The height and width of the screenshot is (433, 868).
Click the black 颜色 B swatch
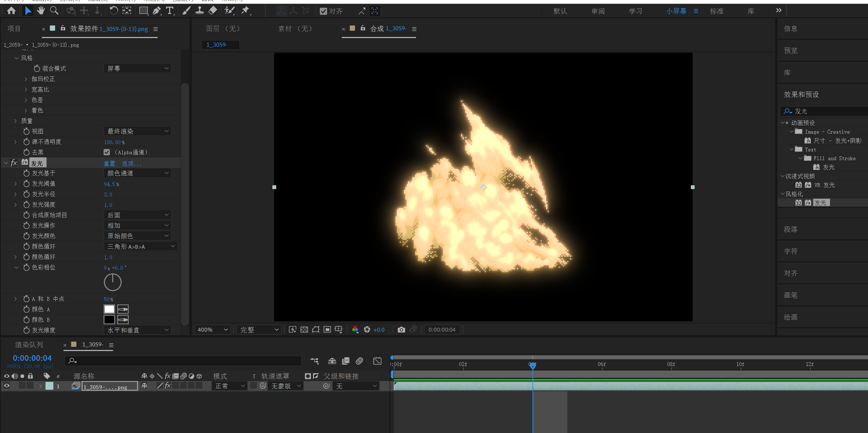(x=109, y=320)
